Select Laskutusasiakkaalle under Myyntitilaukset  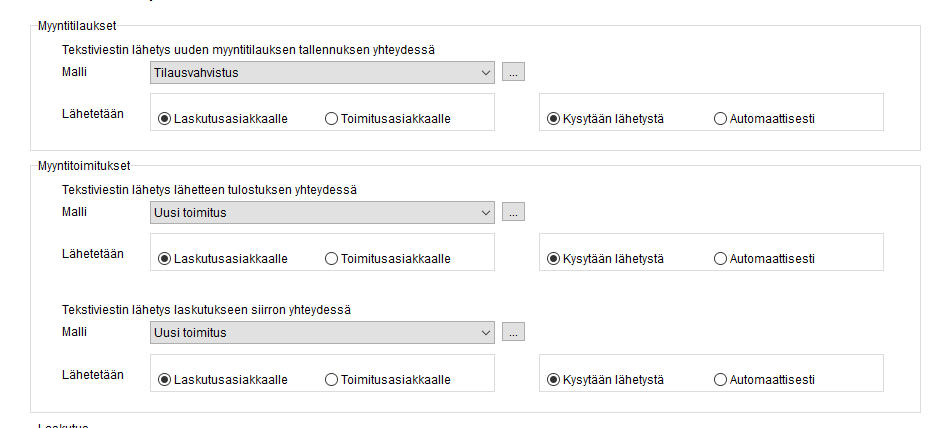(165, 119)
